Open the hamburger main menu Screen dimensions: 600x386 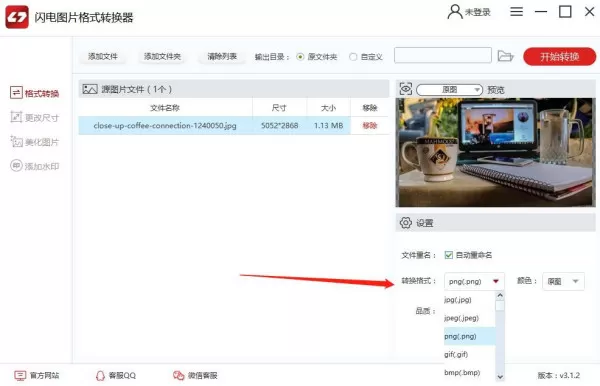[x=516, y=11]
